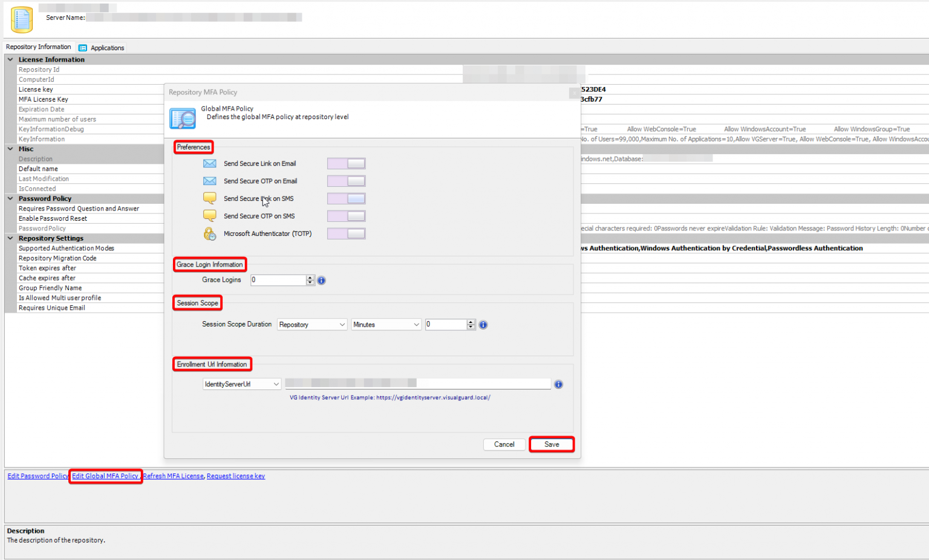Viewport: 929px width, 560px height.
Task: Select the Repository Information tab
Action: click(x=38, y=47)
